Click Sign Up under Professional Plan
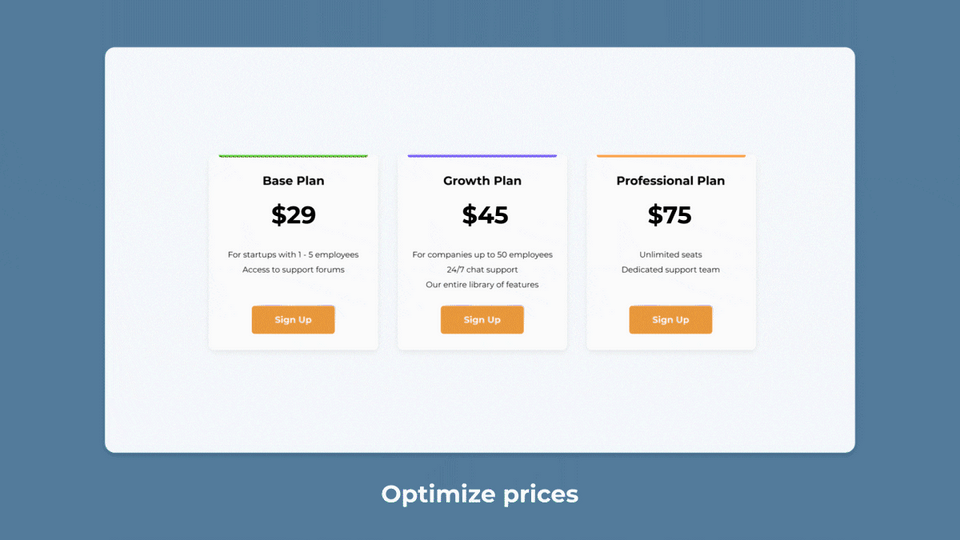This screenshot has height=540, width=960. (670, 320)
